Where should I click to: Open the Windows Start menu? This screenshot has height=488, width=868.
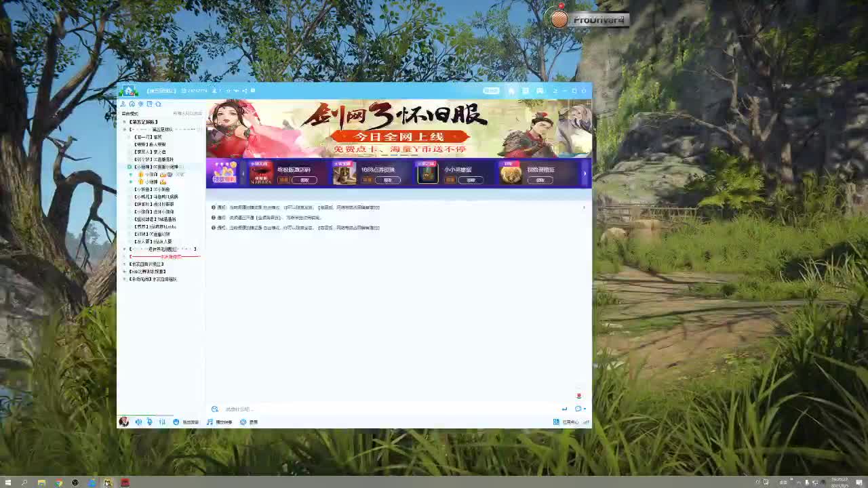pos(8,483)
